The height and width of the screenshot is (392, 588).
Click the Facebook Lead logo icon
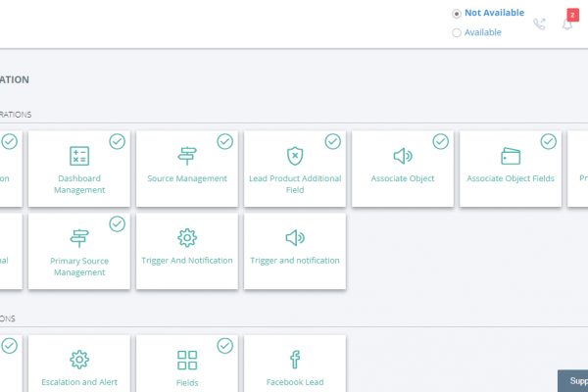295,360
